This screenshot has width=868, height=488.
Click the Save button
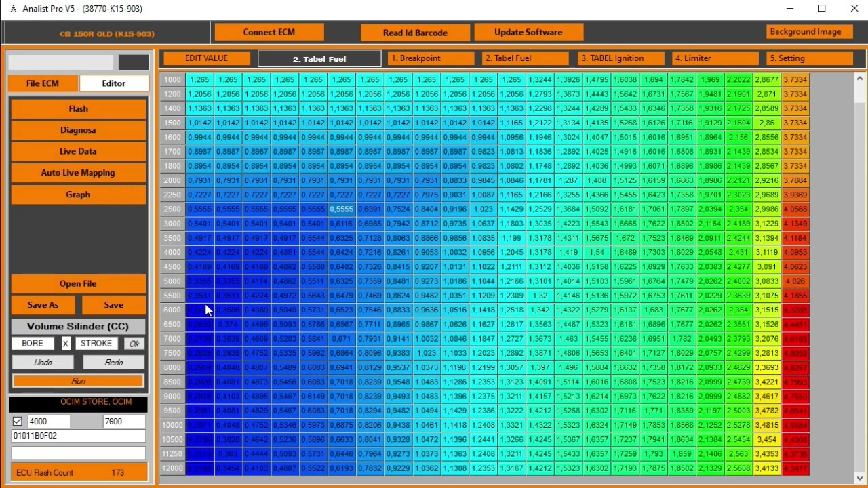pos(114,305)
